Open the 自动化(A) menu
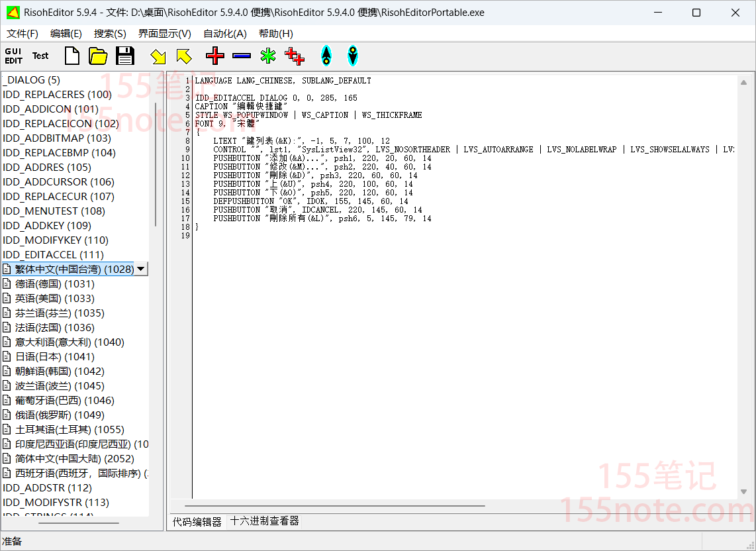Screen dimensions: 756x551 (x=224, y=34)
